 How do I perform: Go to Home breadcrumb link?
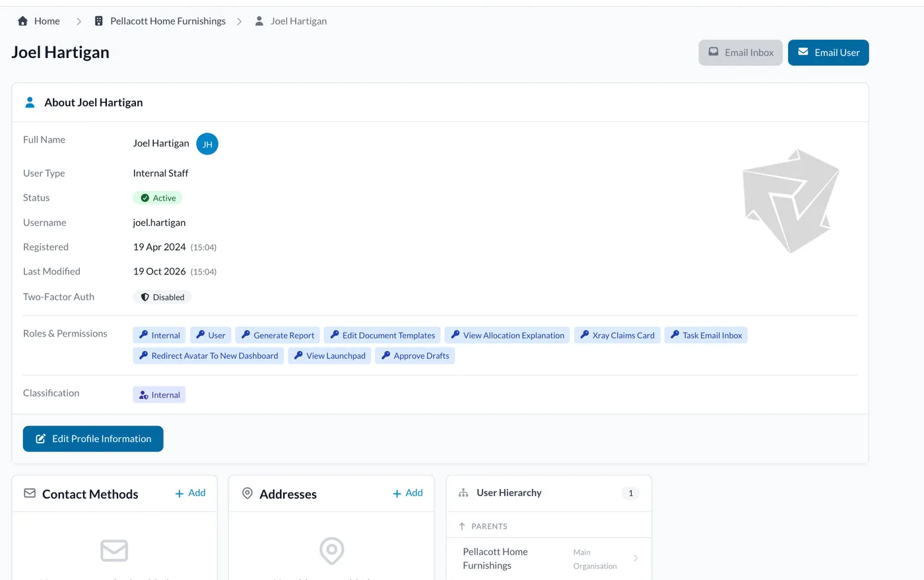point(47,21)
